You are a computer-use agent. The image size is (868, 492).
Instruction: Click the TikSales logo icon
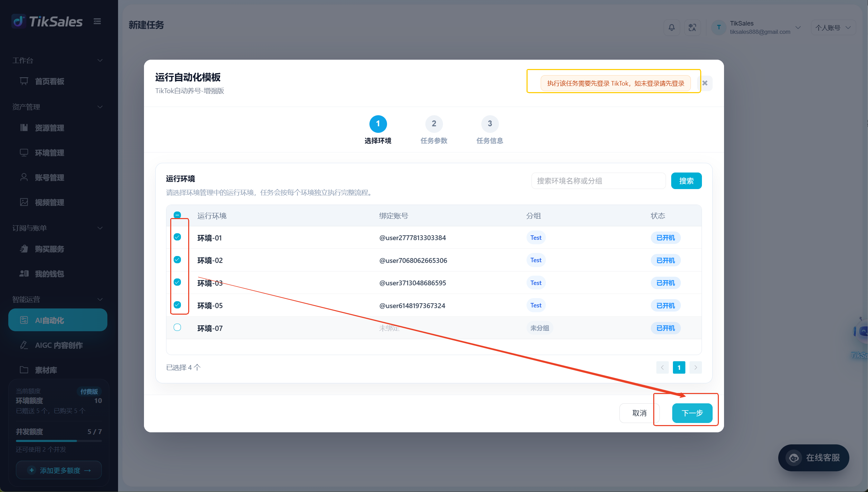19,21
